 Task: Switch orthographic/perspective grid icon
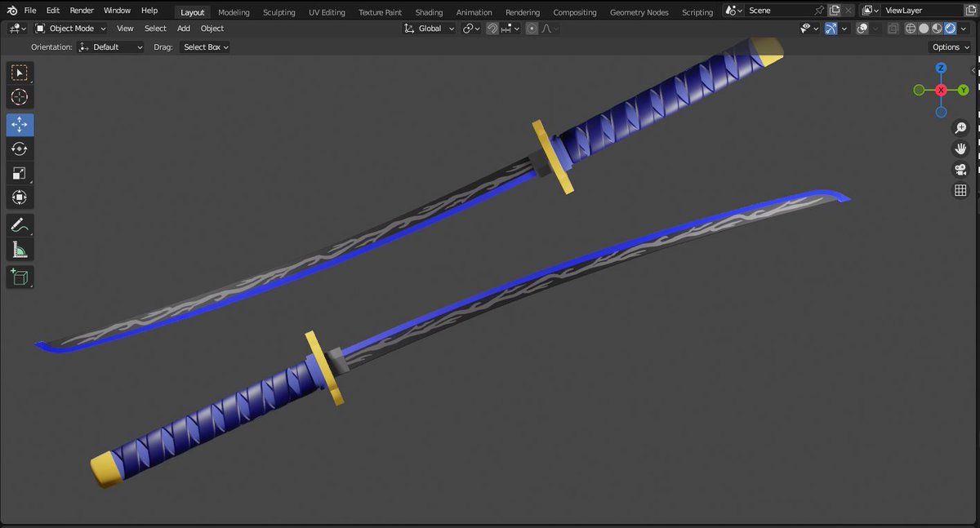960,191
